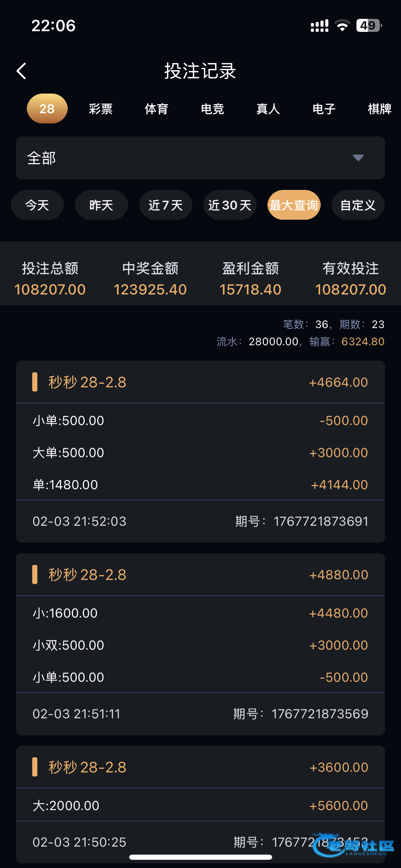Tap the 最大查询 filter button

294,205
